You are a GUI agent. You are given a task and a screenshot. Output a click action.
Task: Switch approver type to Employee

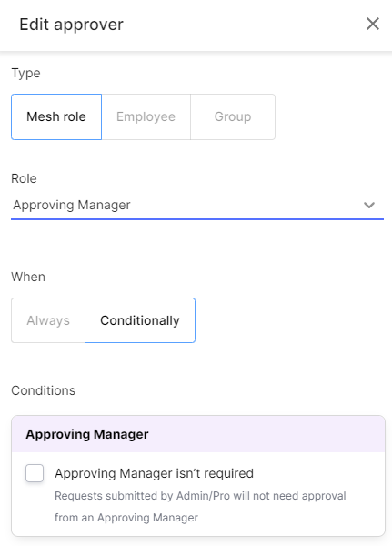146,116
